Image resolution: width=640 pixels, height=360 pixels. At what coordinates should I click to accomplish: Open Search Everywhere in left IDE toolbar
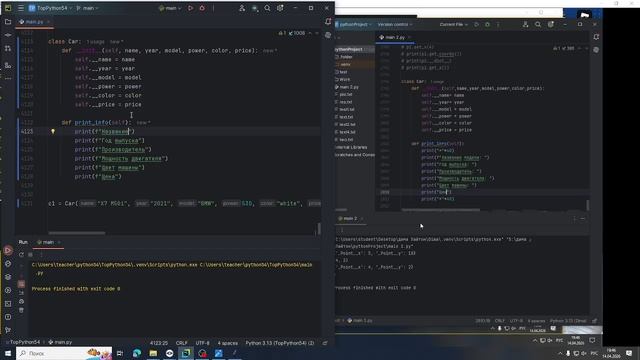coord(267,8)
